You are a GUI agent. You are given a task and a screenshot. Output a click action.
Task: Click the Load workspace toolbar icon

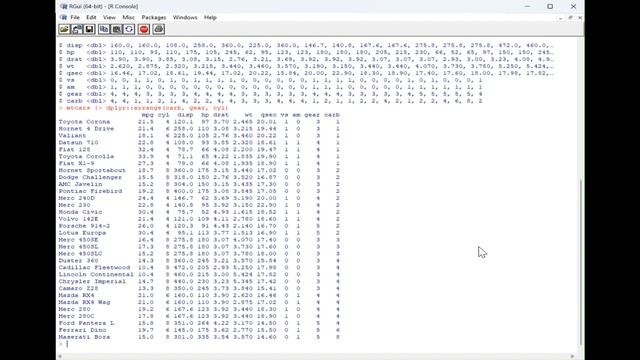[77, 29]
